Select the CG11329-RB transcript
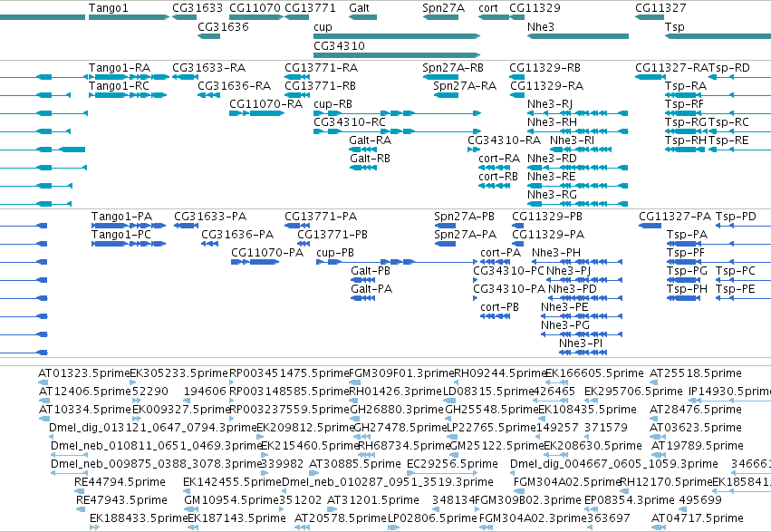The width and height of the screenshot is (771, 532). (516, 77)
